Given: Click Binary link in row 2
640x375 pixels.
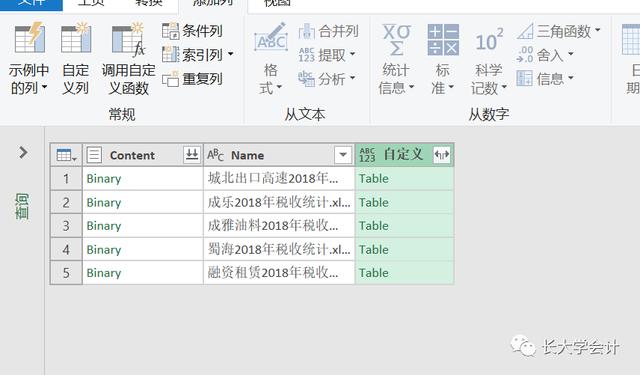Looking at the screenshot, I should point(104,202).
